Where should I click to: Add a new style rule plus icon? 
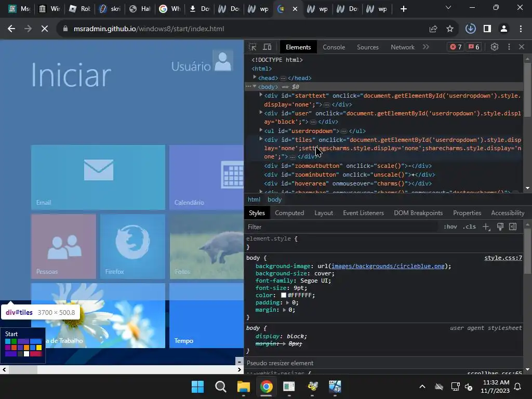click(x=486, y=227)
